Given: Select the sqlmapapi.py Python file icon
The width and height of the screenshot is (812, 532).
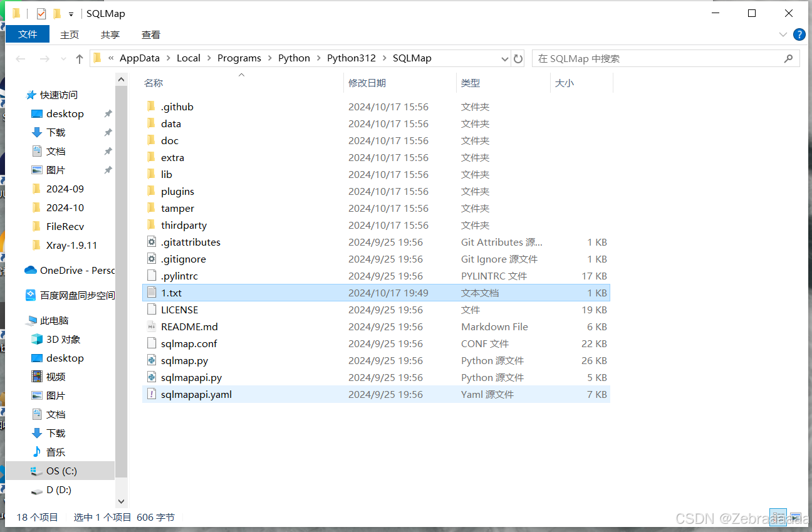Looking at the screenshot, I should 151,377.
